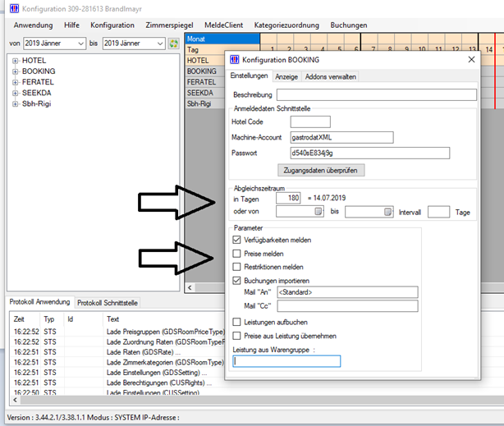504x426 pixels.
Task: Click left arrow of calendar grid scrollbar
Action: coord(190,287)
